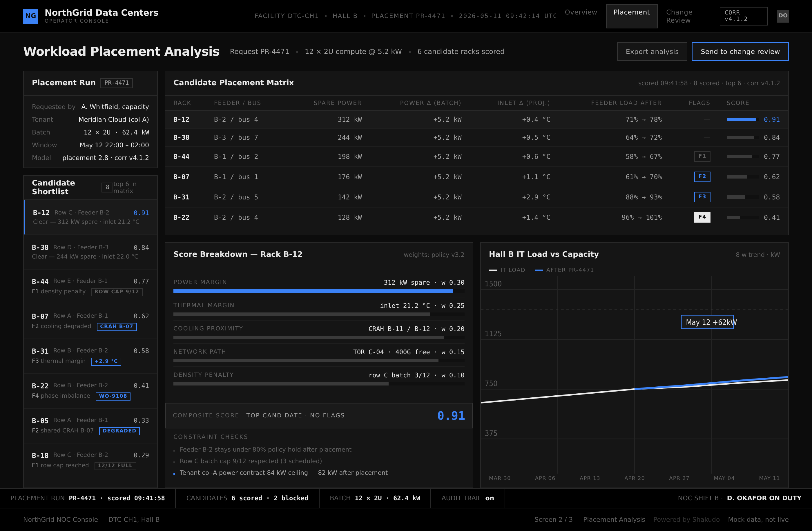This screenshot has width=812, height=531.
Task: Click the ROW CAP 9/12 badge
Action: point(117,292)
